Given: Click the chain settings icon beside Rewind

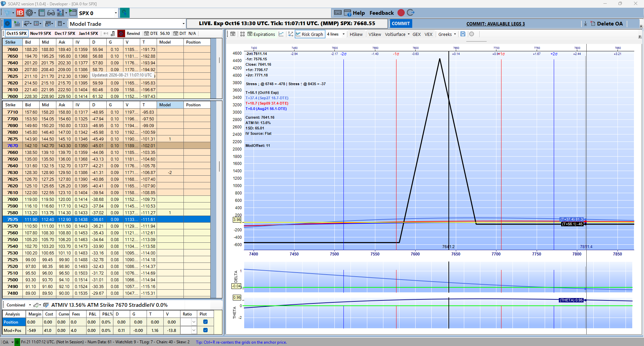Looking at the screenshot, I should [113, 34].
